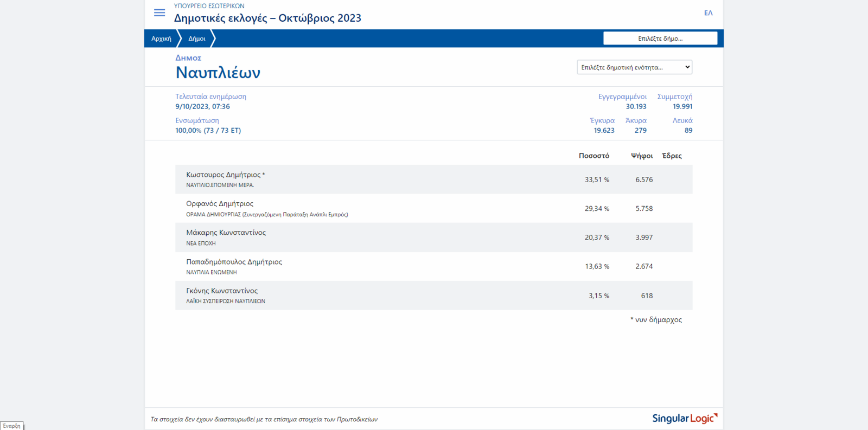
Task: Click the Έναρξη start button
Action: pyautogui.click(x=11, y=426)
